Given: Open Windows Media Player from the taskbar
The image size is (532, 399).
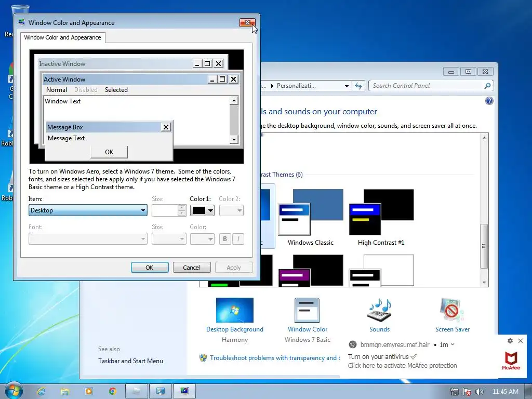Looking at the screenshot, I should [x=88, y=391].
